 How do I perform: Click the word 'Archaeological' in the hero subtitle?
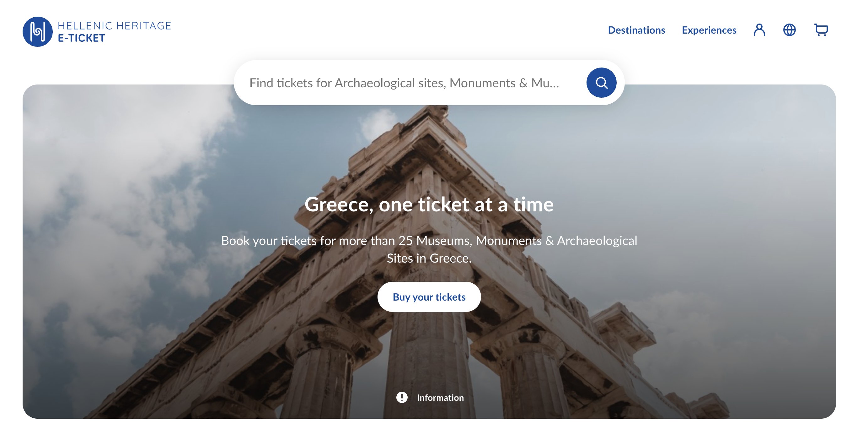(x=597, y=241)
